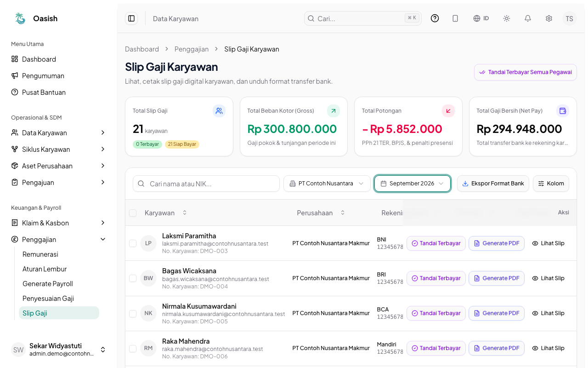Generate PDF for Bagas Wicaksana
This screenshot has width=588, height=368.
[x=497, y=278]
